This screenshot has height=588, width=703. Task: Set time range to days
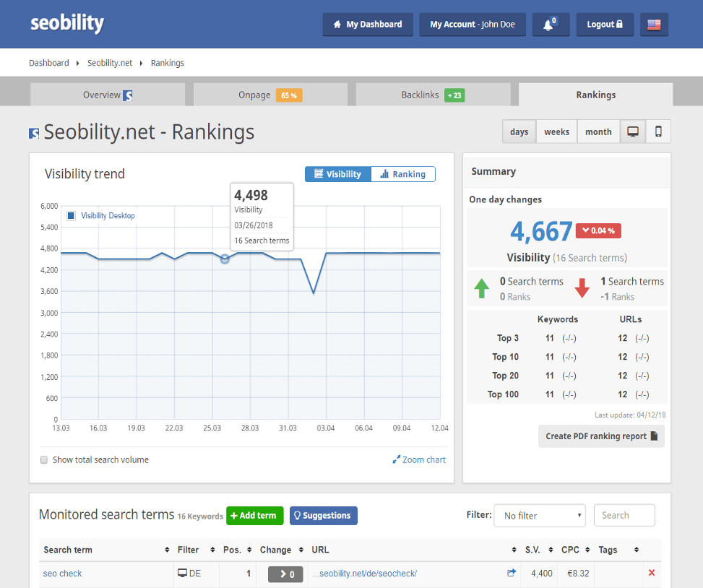(x=519, y=131)
